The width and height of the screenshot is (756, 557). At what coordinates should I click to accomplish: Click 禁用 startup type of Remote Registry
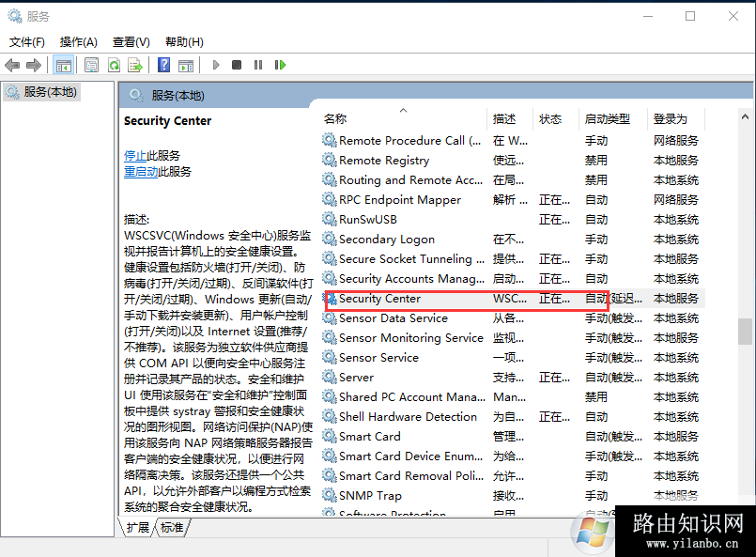596,160
